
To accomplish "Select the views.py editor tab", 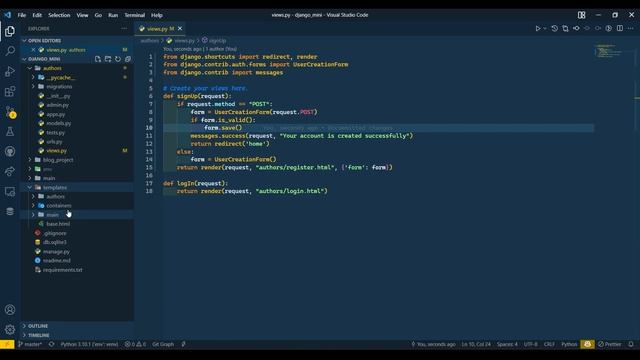I will click(x=160, y=29).
